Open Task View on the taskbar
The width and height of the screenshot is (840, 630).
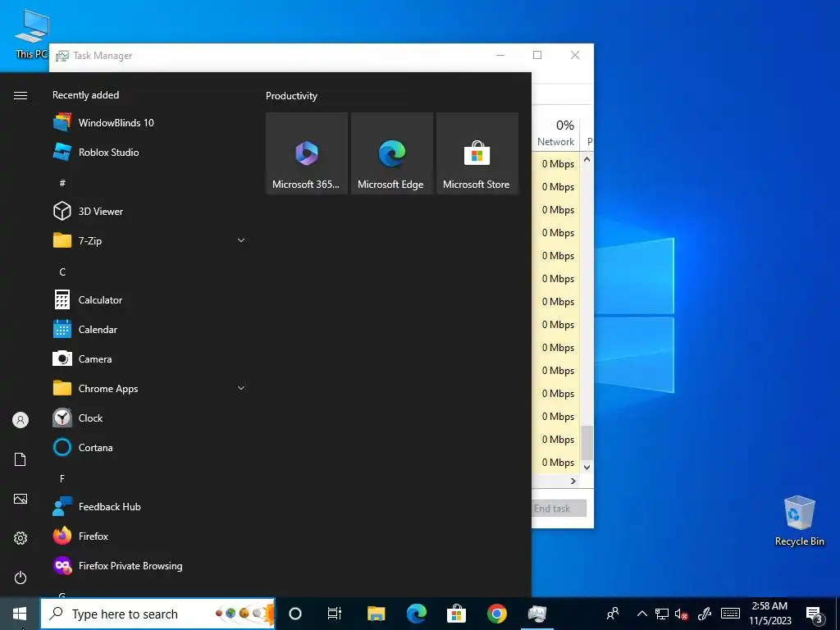click(x=335, y=614)
